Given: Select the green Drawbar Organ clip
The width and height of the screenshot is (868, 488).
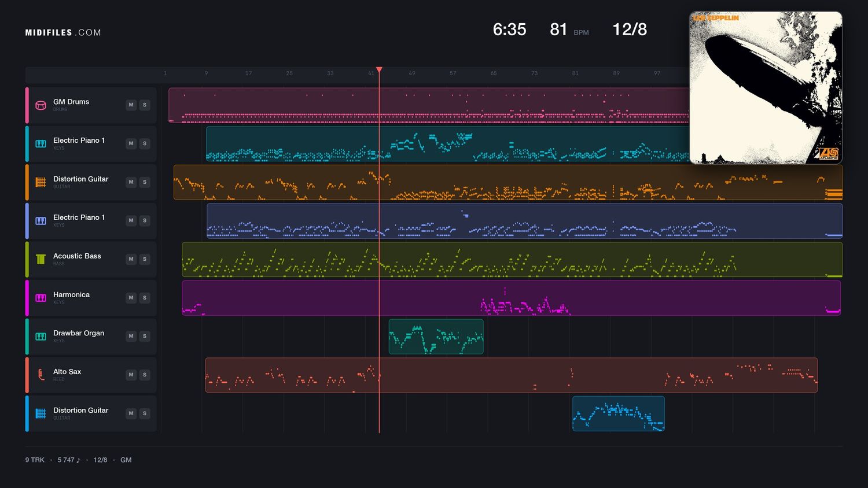Looking at the screenshot, I should click(x=436, y=337).
